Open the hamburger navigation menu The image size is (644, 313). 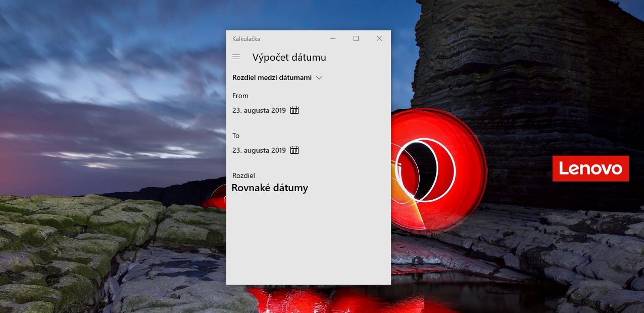tap(236, 57)
